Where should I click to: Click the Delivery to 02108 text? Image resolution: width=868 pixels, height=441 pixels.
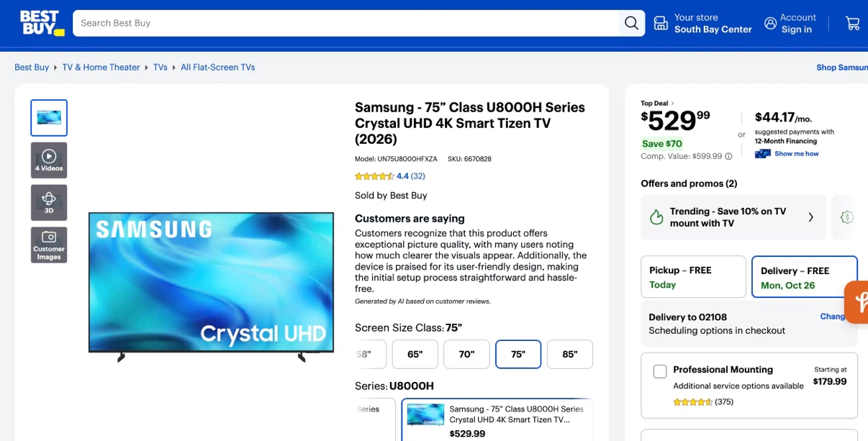(x=687, y=317)
